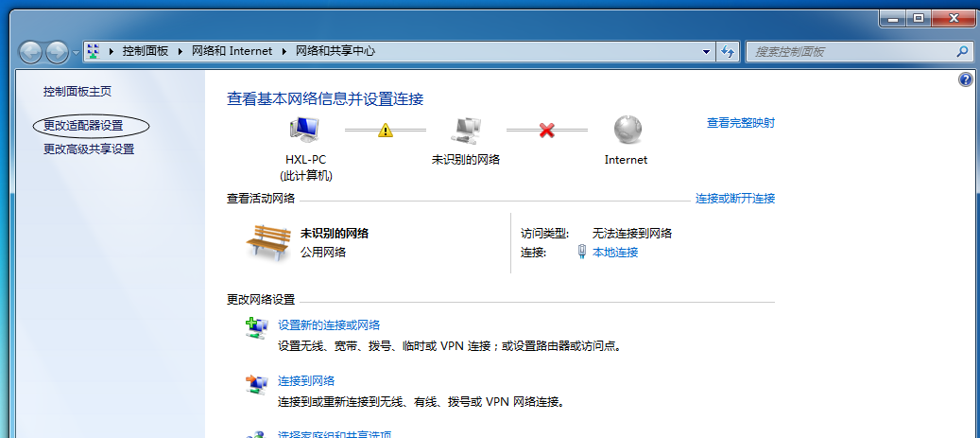
Task: Click the magnifier search icon
Action: click(x=963, y=52)
